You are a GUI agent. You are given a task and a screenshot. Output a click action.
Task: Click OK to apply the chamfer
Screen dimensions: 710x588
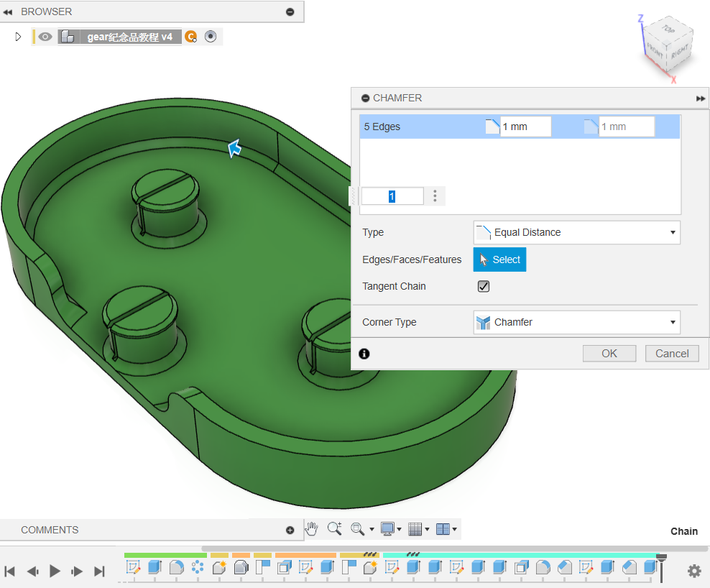609,354
